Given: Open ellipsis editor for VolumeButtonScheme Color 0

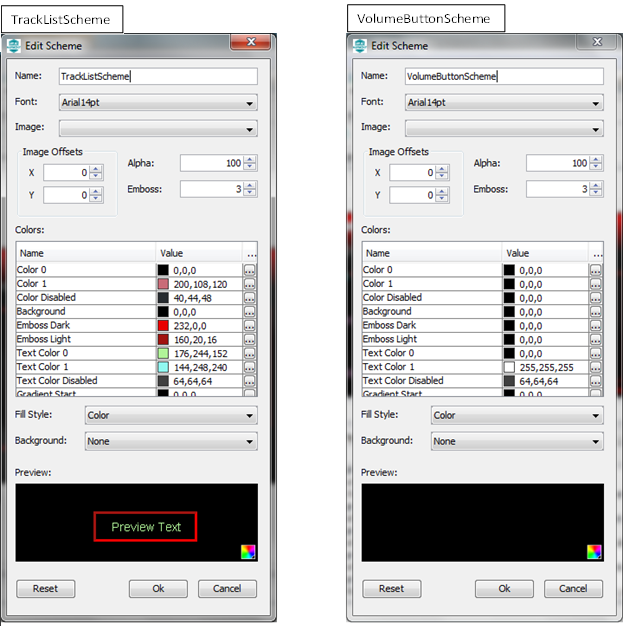Looking at the screenshot, I should point(595,270).
